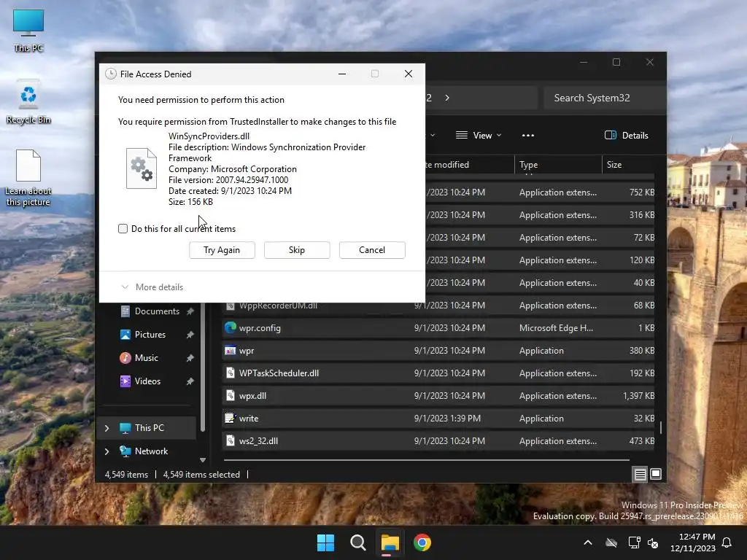Expand the This PC tree node

pos(107,428)
